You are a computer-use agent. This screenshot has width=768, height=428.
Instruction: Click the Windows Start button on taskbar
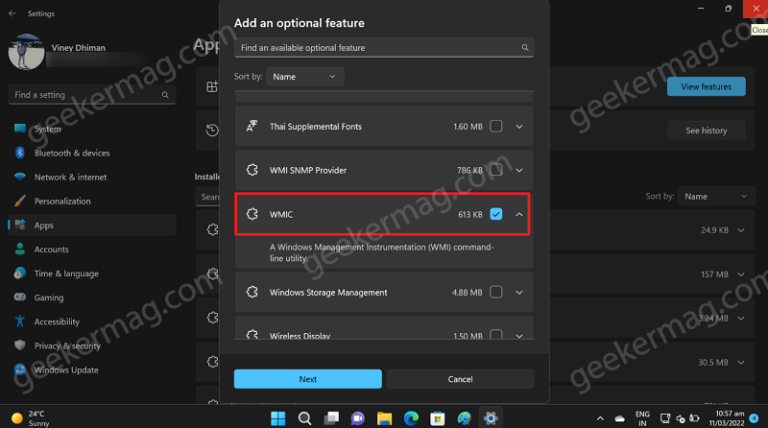[x=278, y=417]
